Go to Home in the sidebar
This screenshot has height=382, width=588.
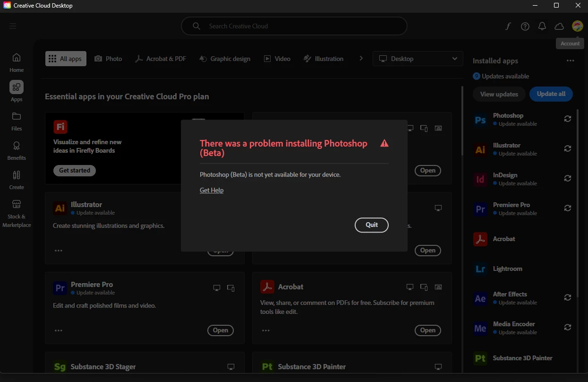[x=17, y=62]
